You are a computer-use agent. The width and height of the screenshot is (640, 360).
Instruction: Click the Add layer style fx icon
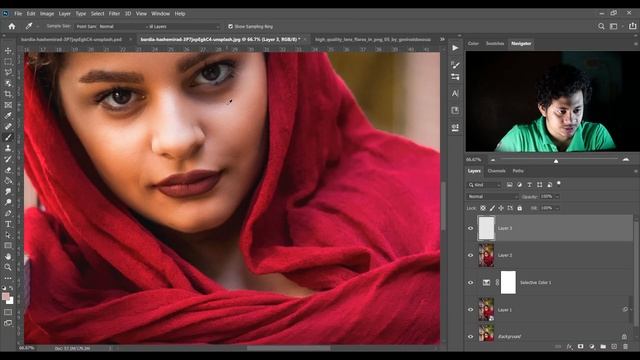[x=569, y=347]
